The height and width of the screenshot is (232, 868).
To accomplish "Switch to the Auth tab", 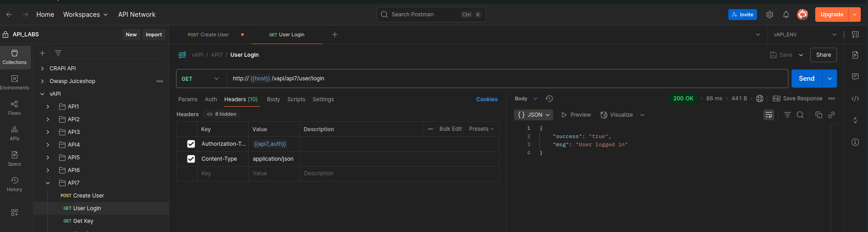I will 211,99.
